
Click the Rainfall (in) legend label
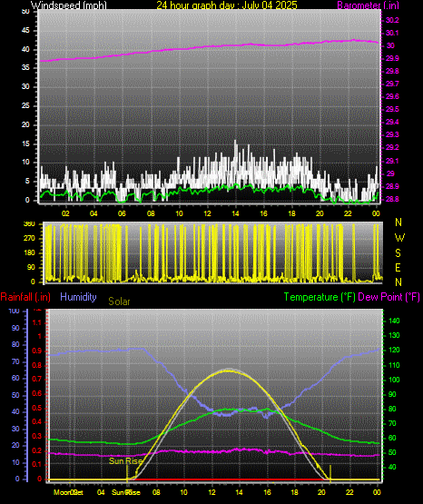point(25,297)
